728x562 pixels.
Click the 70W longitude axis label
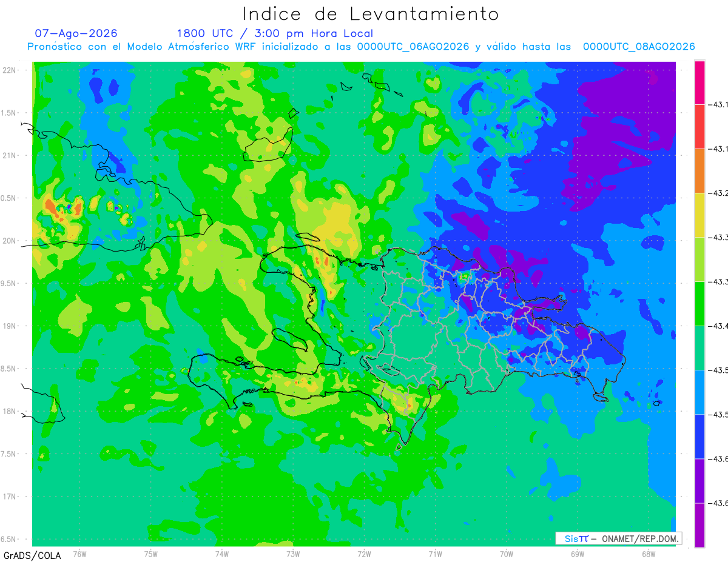pos(507,554)
